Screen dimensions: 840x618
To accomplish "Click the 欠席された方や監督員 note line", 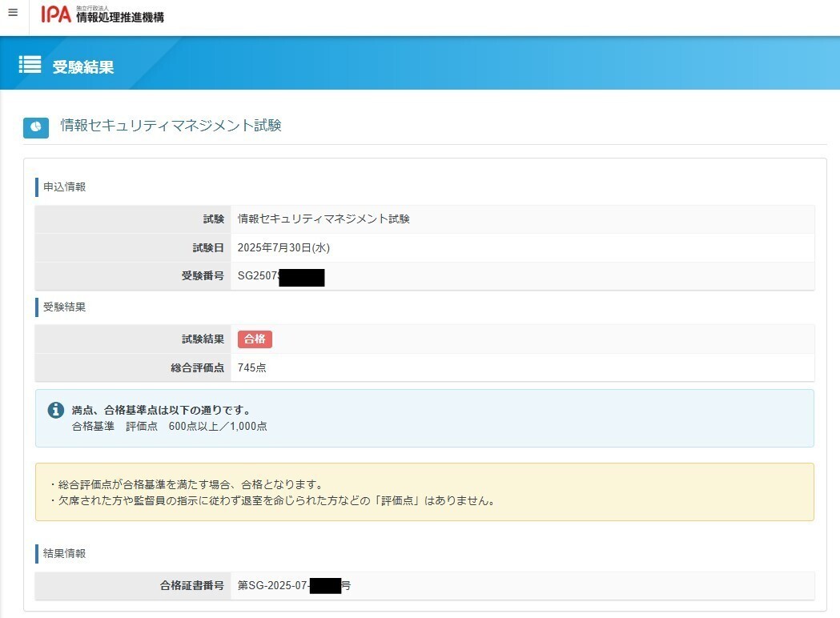I will (x=273, y=500).
